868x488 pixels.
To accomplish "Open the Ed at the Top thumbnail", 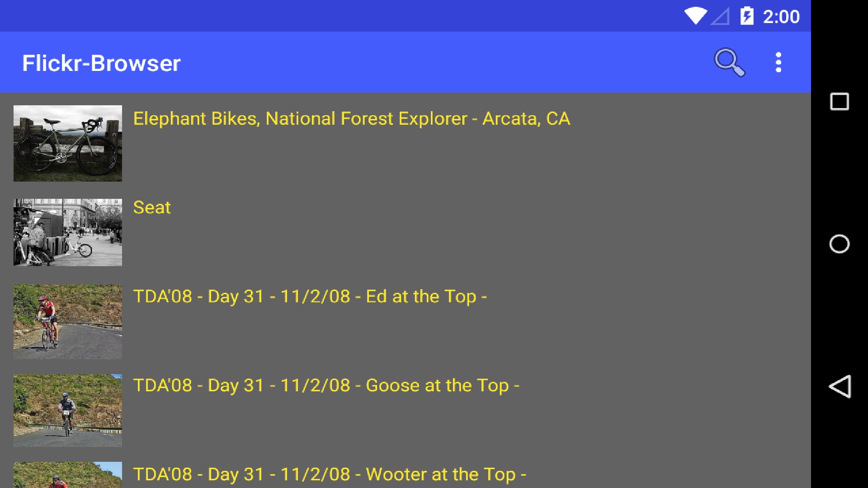I will click(x=68, y=321).
